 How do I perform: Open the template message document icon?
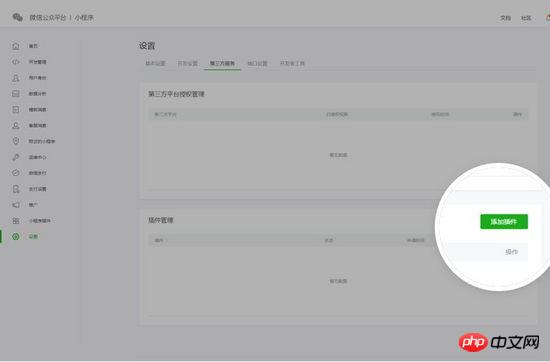click(16, 109)
